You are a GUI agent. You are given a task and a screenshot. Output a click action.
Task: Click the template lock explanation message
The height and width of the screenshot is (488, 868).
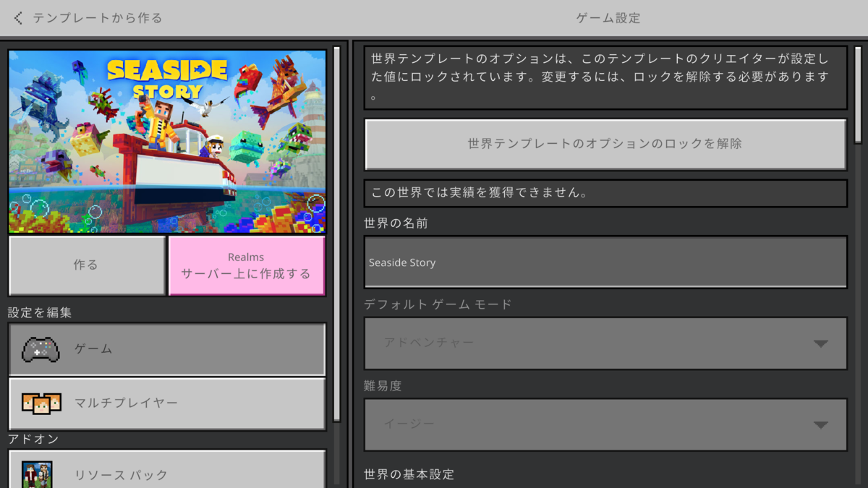point(605,77)
